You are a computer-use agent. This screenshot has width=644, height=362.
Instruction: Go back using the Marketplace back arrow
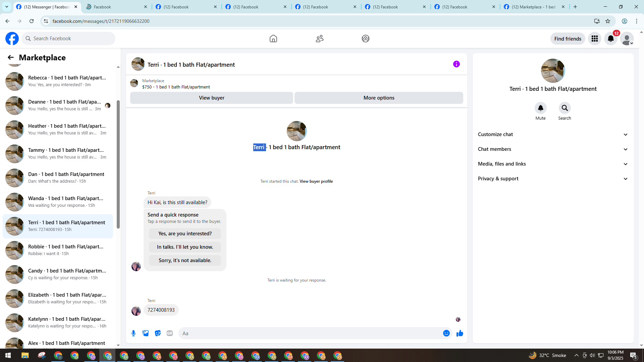[11, 57]
